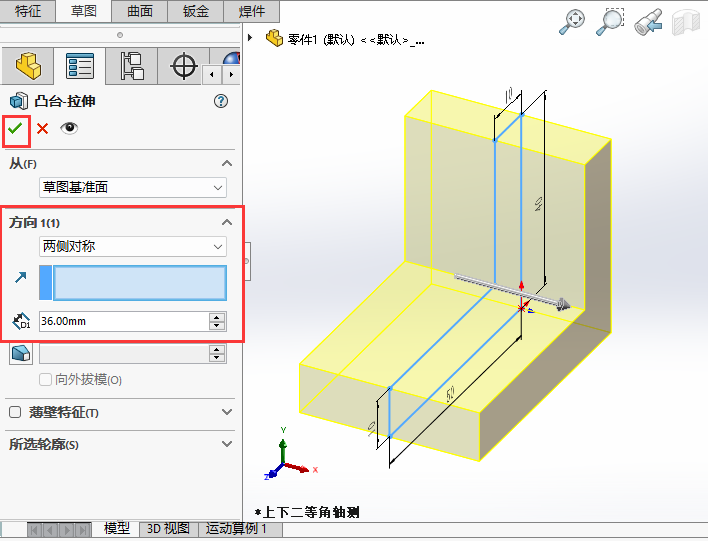The height and width of the screenshot is (541, 708).
Task: Click the reverse direction arrow icon
Action: pos(20,277)
